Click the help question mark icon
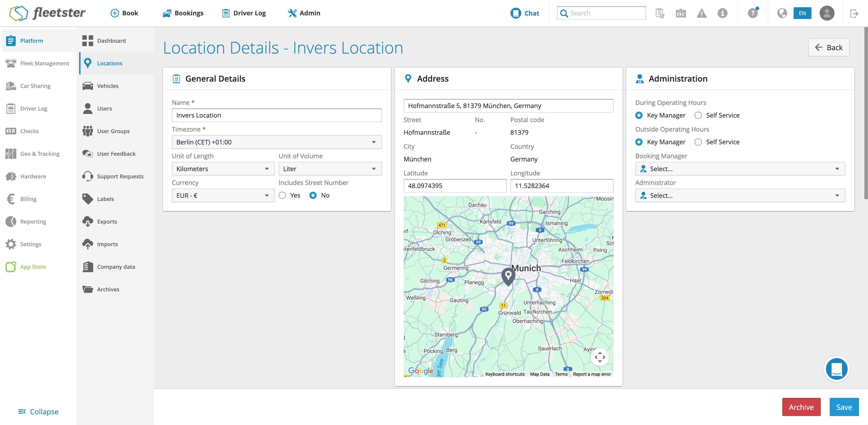 [x=752, y=13]
